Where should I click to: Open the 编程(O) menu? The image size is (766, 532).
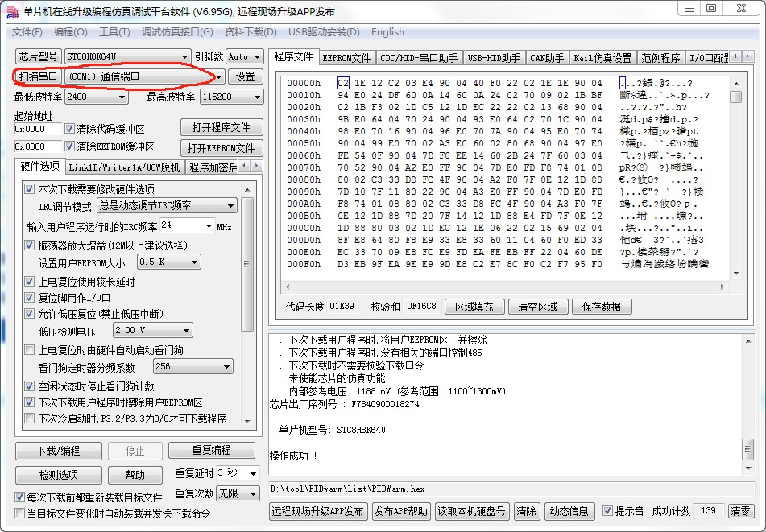pyautogui.click(x=70, y=32)
